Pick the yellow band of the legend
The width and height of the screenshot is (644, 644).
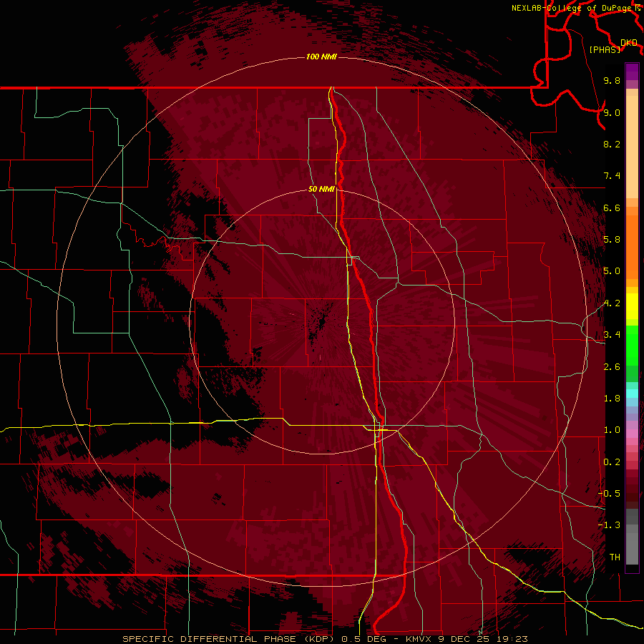tap(632, 306)
